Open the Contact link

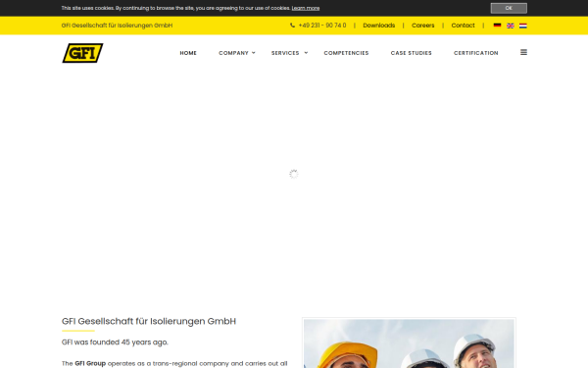[463, 26]
